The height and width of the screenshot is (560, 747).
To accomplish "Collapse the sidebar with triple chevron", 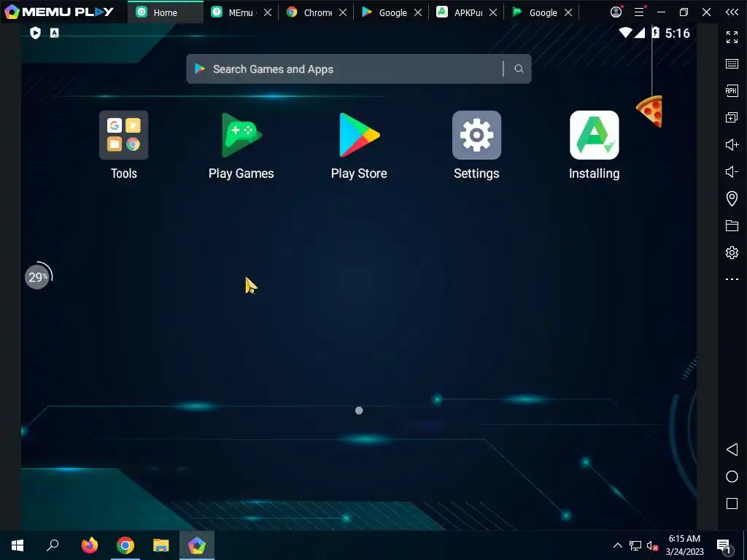I will tap(732, 12).
